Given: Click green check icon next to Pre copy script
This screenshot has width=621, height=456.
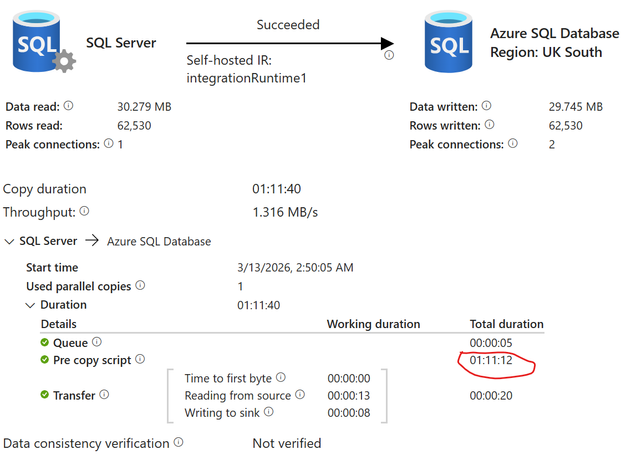Looking at the screenshot, I should [45, 360].
